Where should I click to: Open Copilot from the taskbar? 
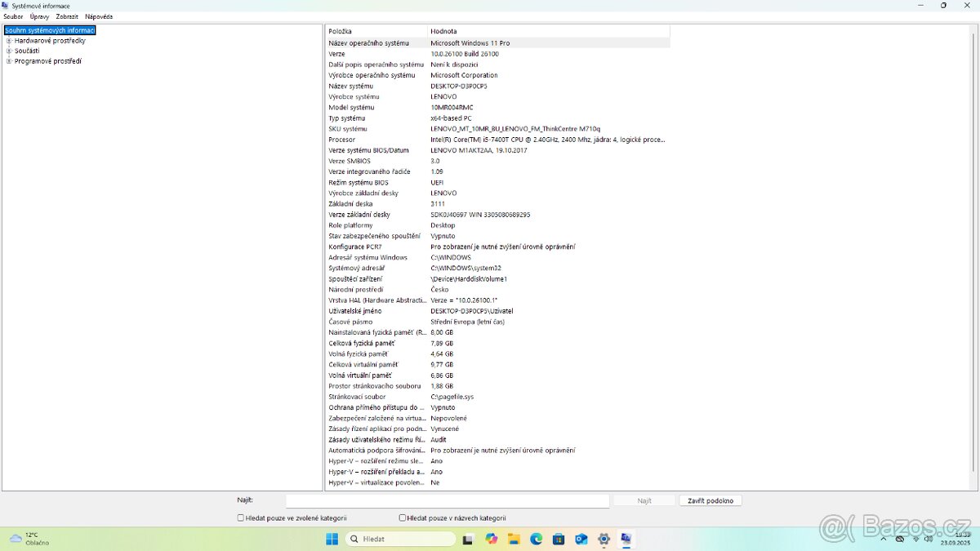(x=491, y=539)
